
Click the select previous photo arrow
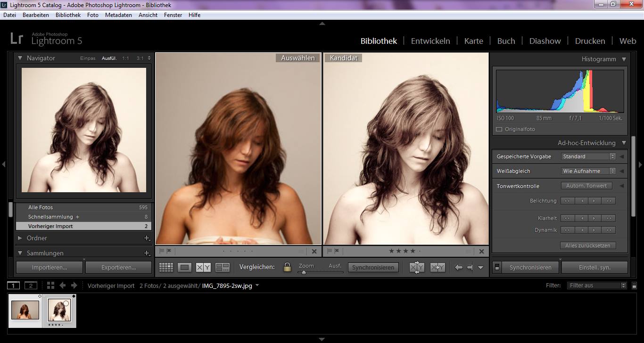458,267
